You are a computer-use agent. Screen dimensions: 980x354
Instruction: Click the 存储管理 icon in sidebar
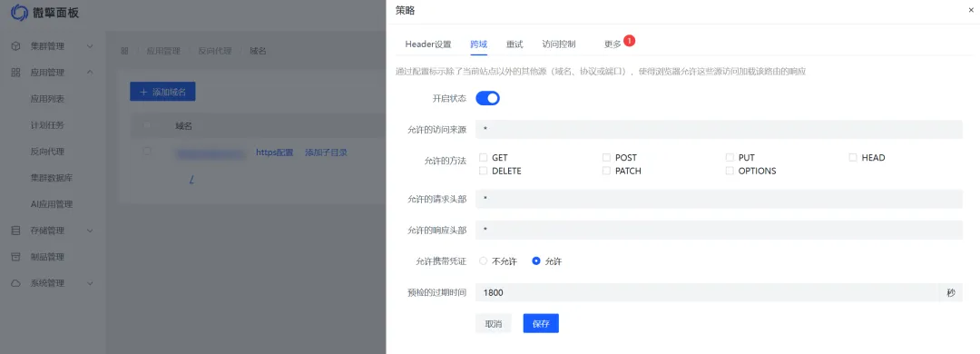[15, 231]
